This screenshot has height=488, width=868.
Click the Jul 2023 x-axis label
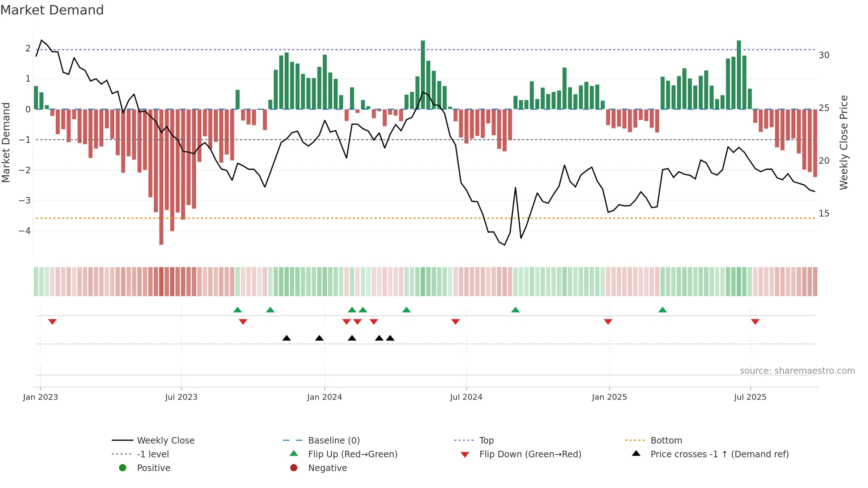pyautogui.click(x=182, y=397)
